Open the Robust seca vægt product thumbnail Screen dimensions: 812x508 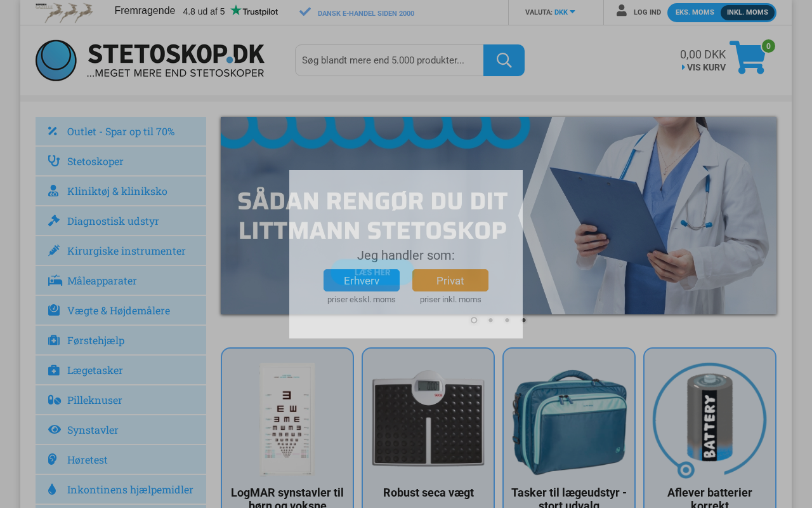(x=428, y=420)
